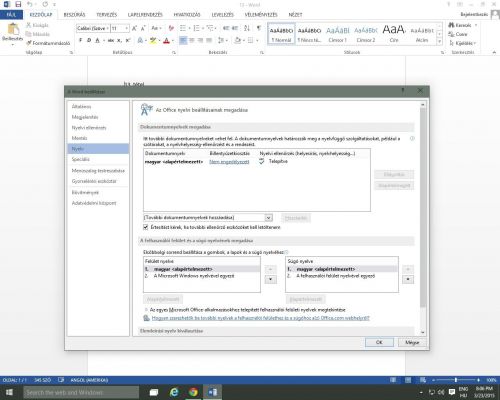Screen dimensions: 500x400
Task: Click the Mégse (Cancel) button
Action: point(412,342)
